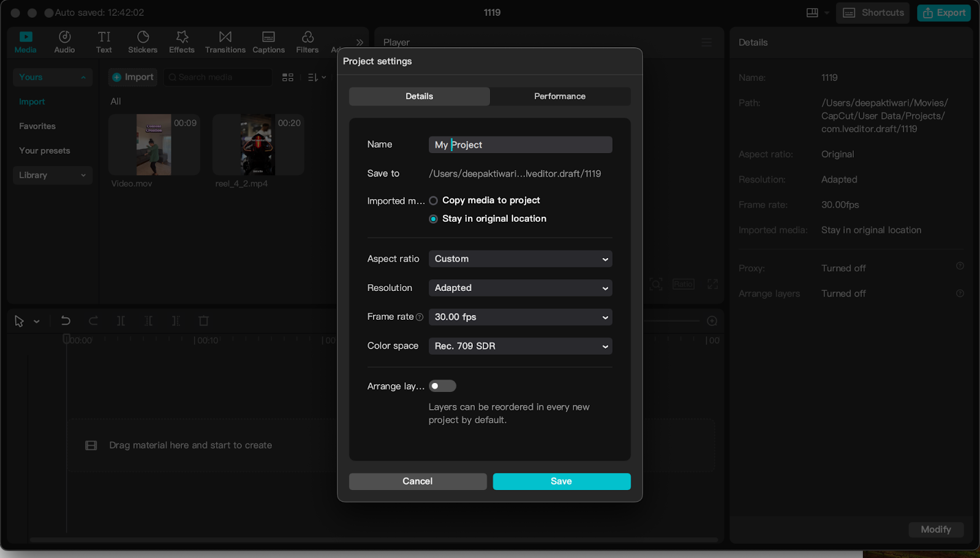This screenshot has height=558, width=980.
Task: Open the Filters icon
Action: tap(307, 38)
